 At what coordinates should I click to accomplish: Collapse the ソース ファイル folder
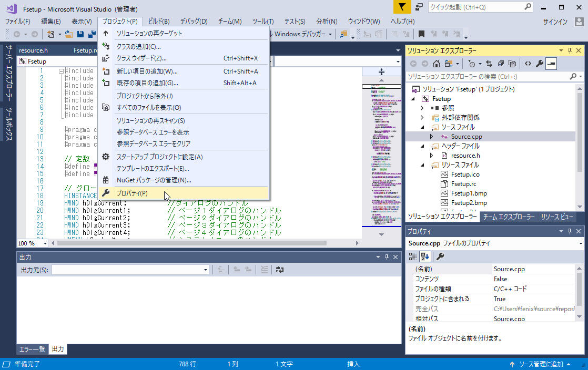point(423,127)
